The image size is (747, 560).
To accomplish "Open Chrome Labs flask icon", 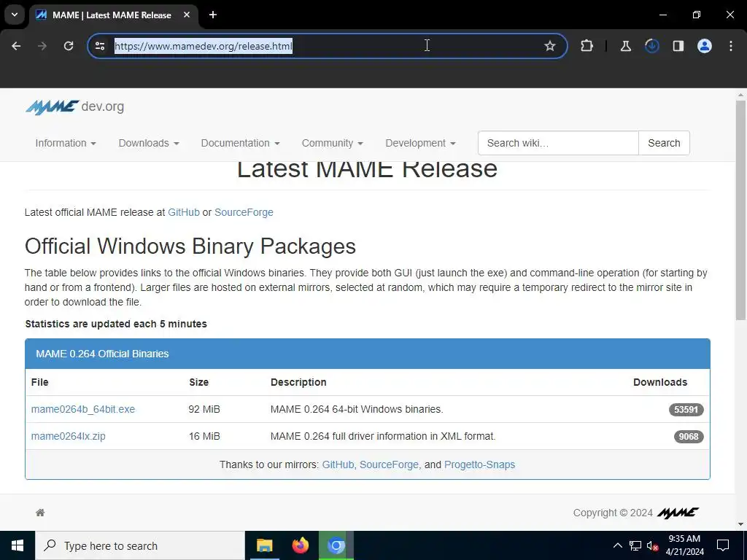I will click(x=625, y=46).
